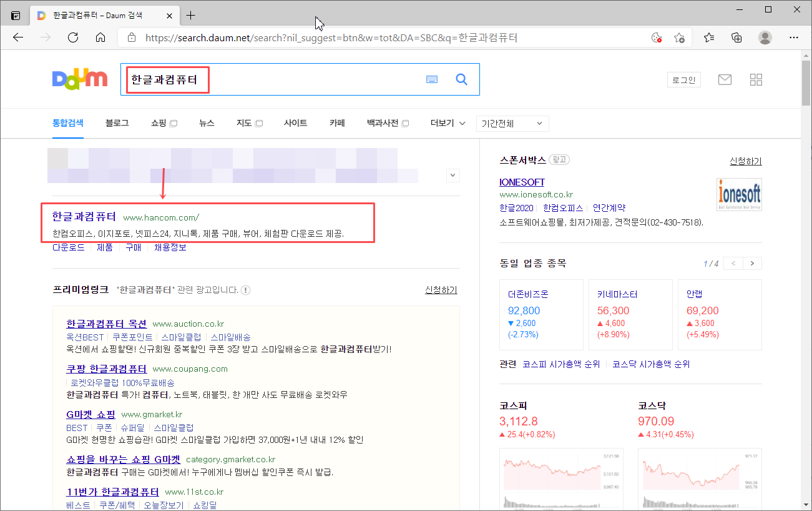Click 신청하기 in premium link section
This screenshot has height=511, width=812.
[x=441, y=290]
